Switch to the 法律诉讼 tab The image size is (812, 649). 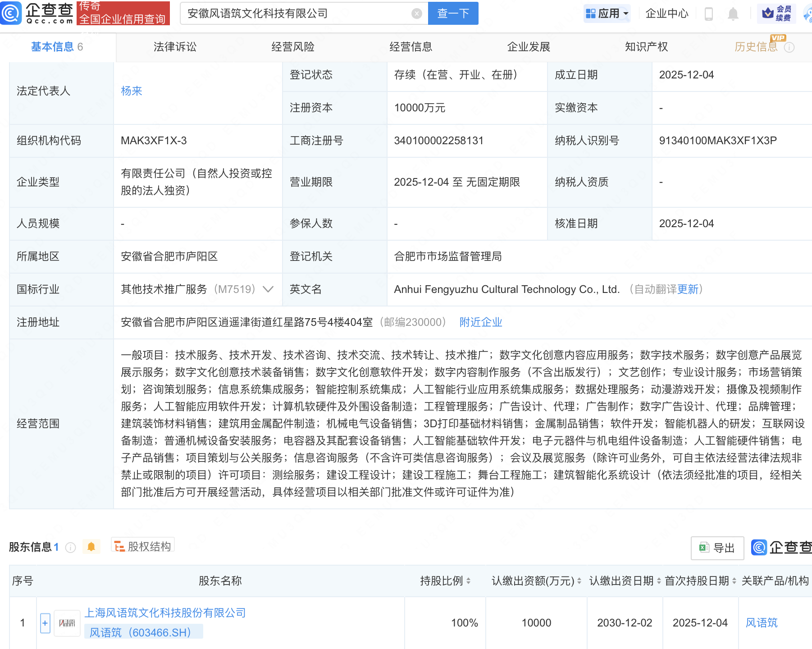point(175,46)
